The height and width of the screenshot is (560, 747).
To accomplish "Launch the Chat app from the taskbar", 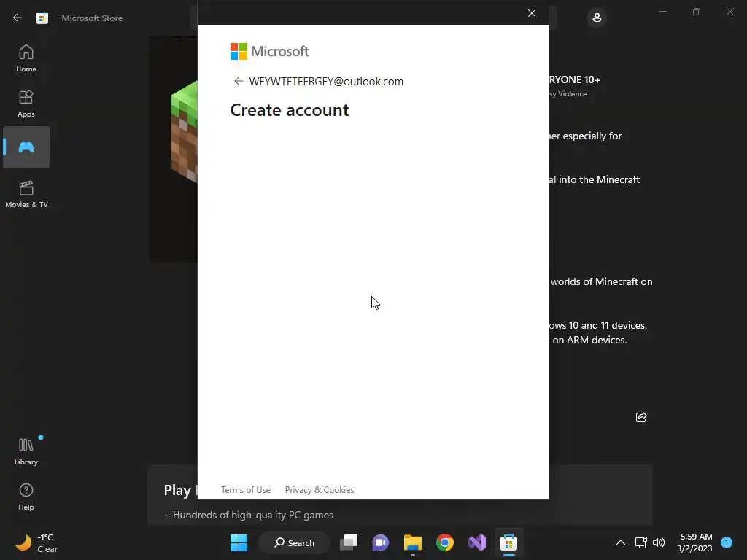I will (380, 542).
